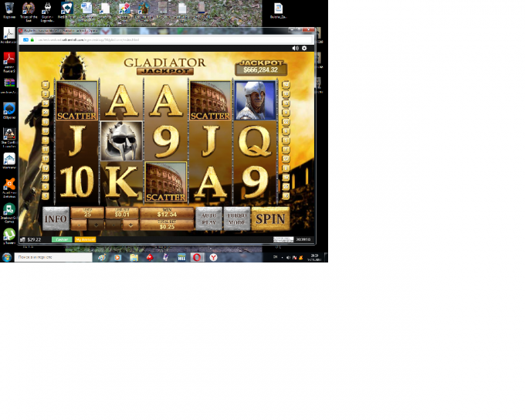This screenshot has height=420, width=525.
Task: Click the Jackpot amount $666,284.32 display
Action: [261, 69]
